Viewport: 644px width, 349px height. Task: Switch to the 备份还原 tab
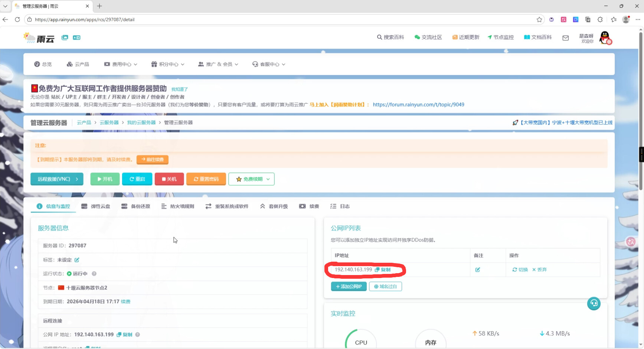point(136,206)
